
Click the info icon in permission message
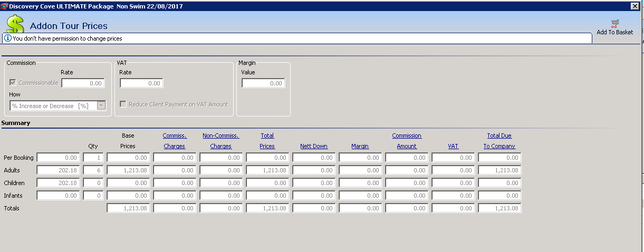(8, 38)
